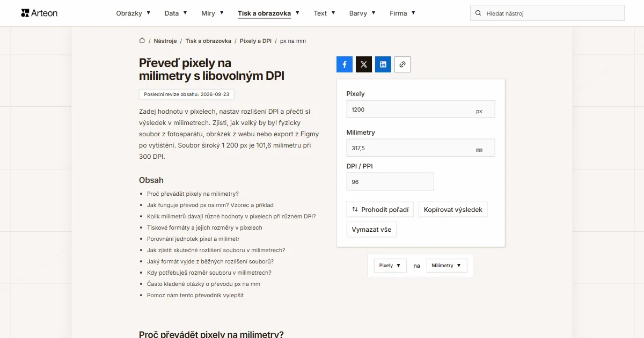Open the Data menu
Screen dimensions: 644x338
pyautogui.click(x=175, y=13)
